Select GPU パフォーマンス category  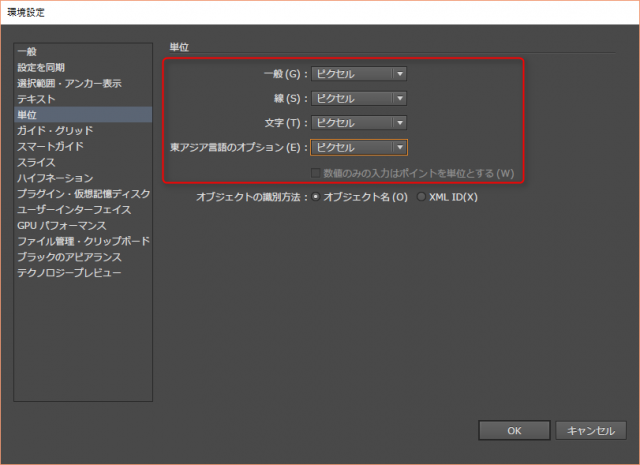[x=60, y=226]
